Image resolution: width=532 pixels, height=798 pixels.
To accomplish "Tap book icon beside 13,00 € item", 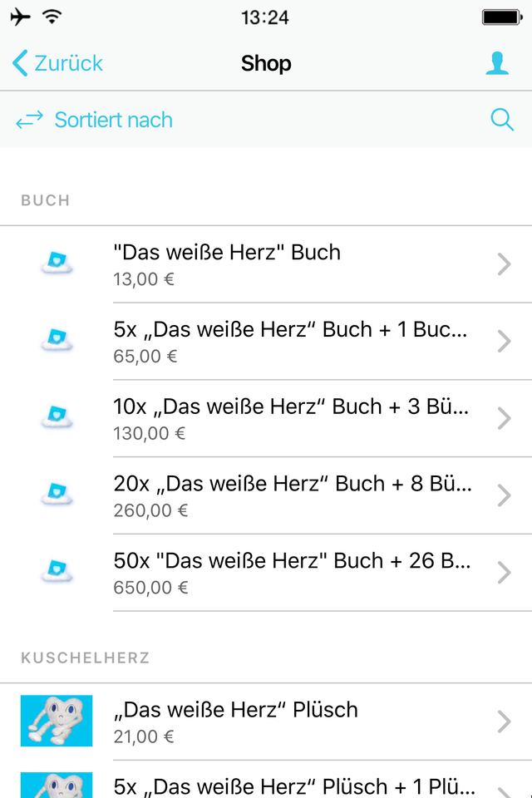I will pos(57,264).
